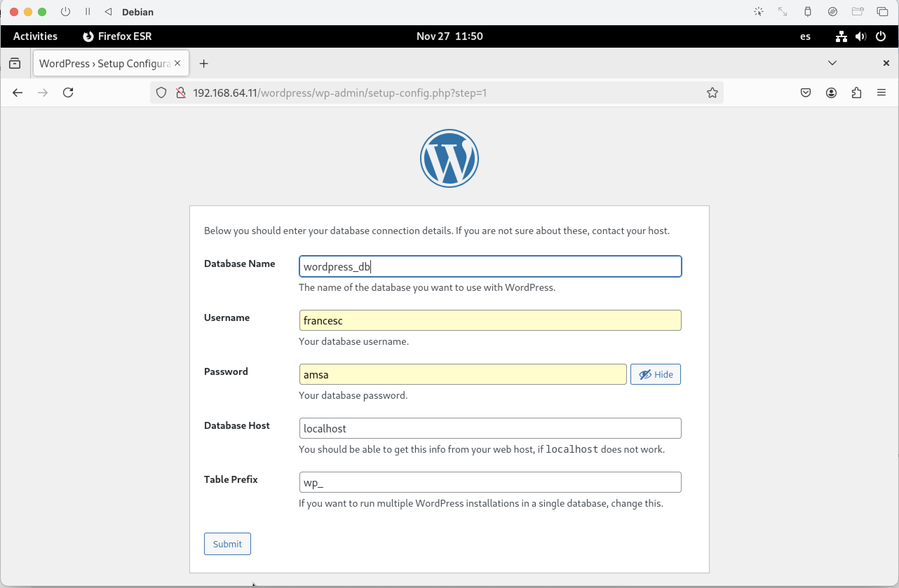Click the Database Host label
This screenshot has width=899, height=588.
click(x=237, y=425)
